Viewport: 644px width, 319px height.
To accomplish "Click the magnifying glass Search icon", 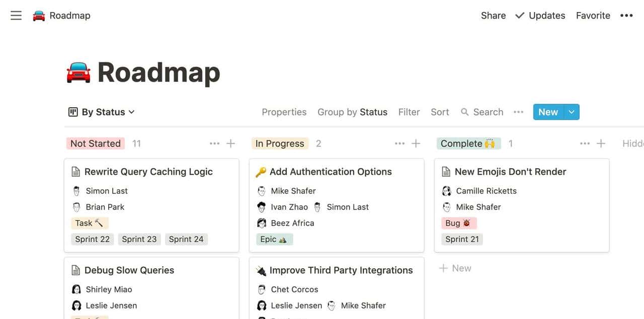I will tap(465, 112).
